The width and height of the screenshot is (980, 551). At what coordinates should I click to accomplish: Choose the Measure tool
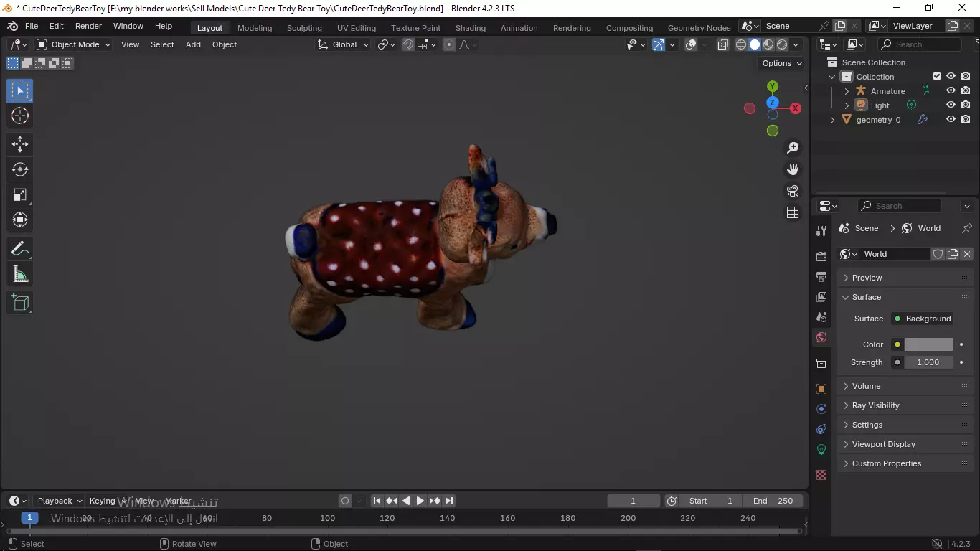(20, 274)
